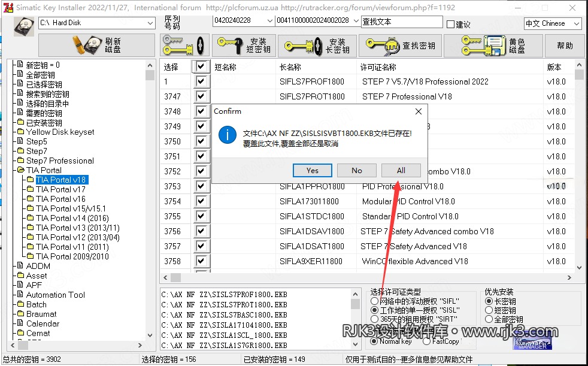The width and height of the screenshot is (588, 366).
Task: Click the log panel scroll up arrow
Action: [356, 294]
